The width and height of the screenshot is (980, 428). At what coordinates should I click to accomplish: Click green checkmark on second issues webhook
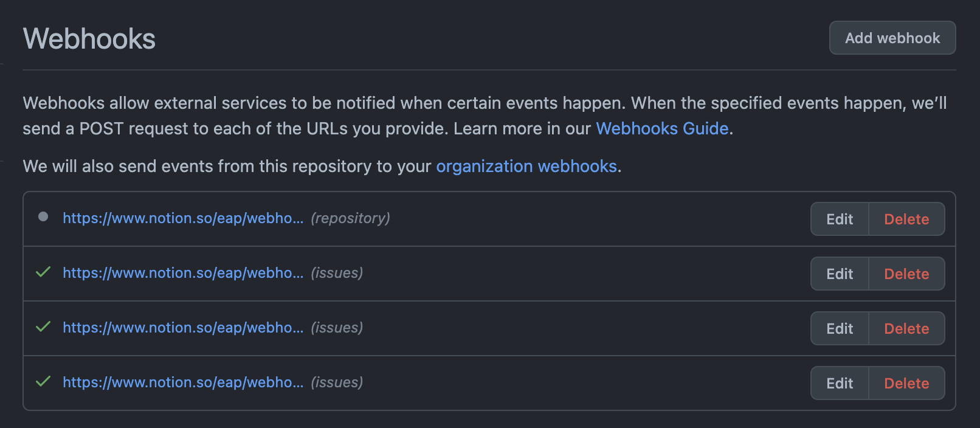click(43, 326)
